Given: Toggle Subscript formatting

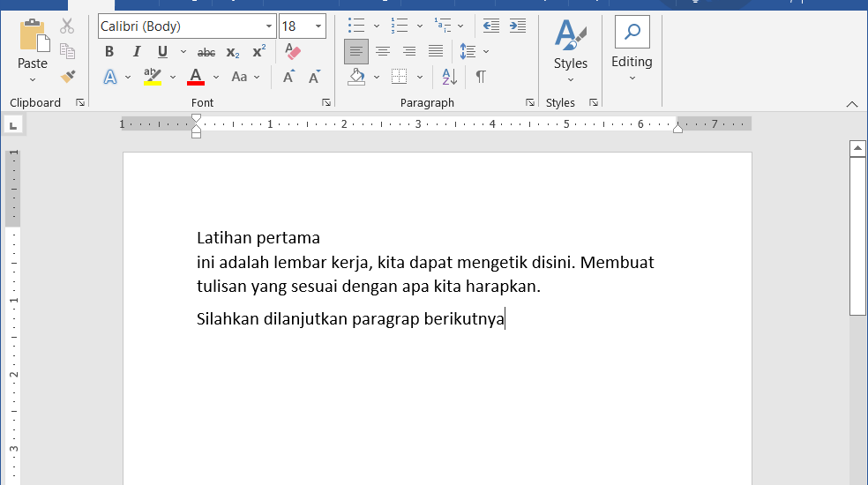Looking at the screenshot, I should click(x=233, y=53).
